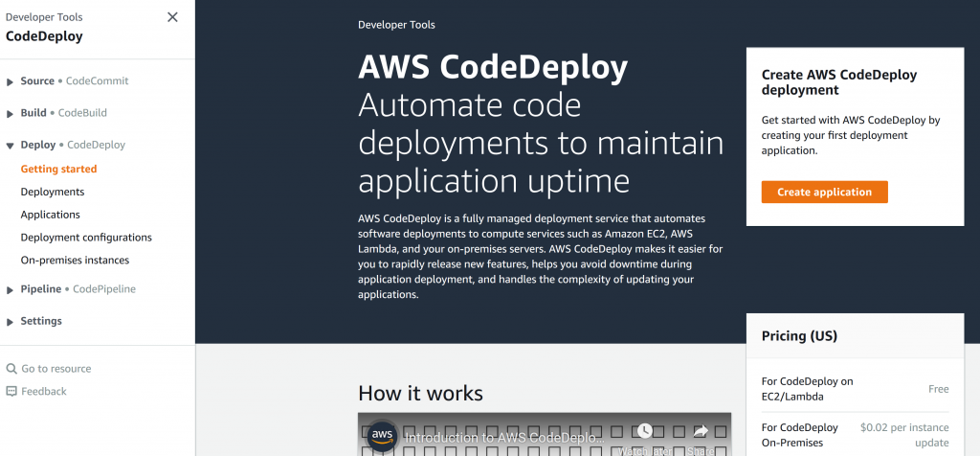The width and height of the screenshot is (980, 456).
Task: Expand the Source CodeCommit section
Action: click(10, 82)
